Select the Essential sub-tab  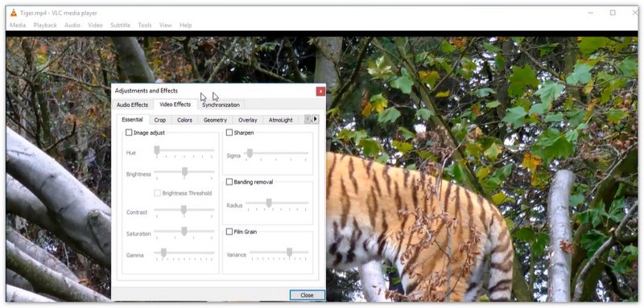point(132,119)
